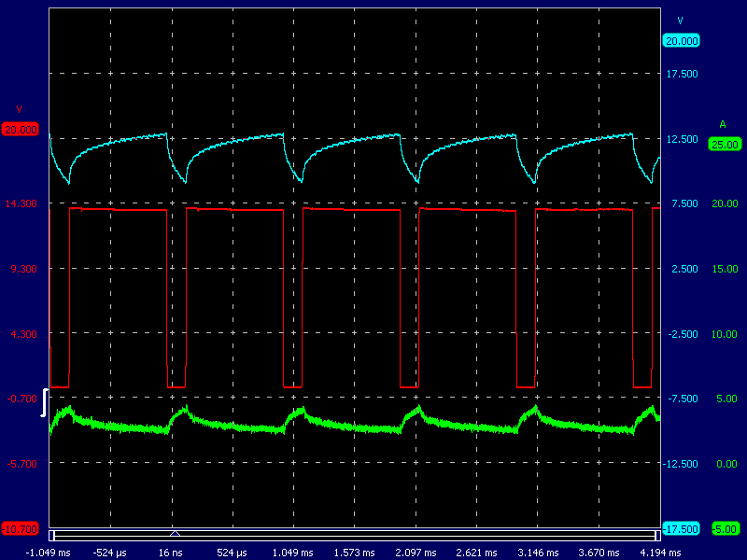Click the trigger triangle marker on time axis
The height and width of the screenshot is (560, 747).
pyautogui.click(x=175, y=533)
